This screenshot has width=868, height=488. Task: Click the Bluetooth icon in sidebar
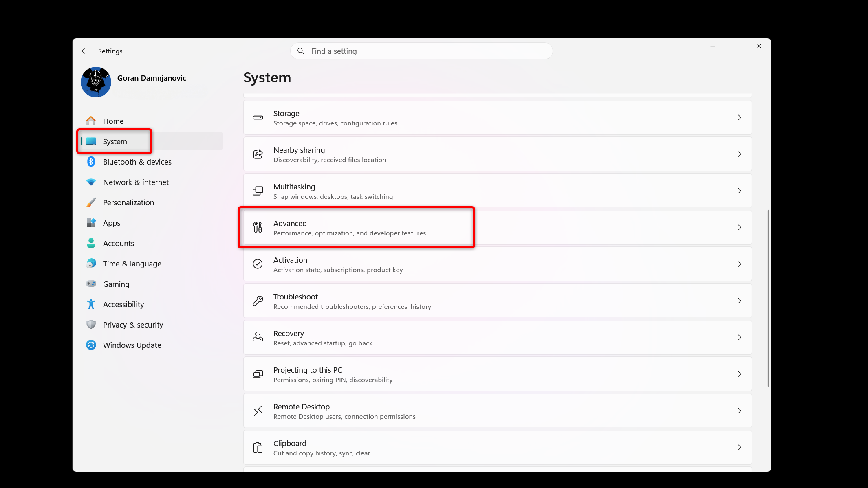(91, 162)
